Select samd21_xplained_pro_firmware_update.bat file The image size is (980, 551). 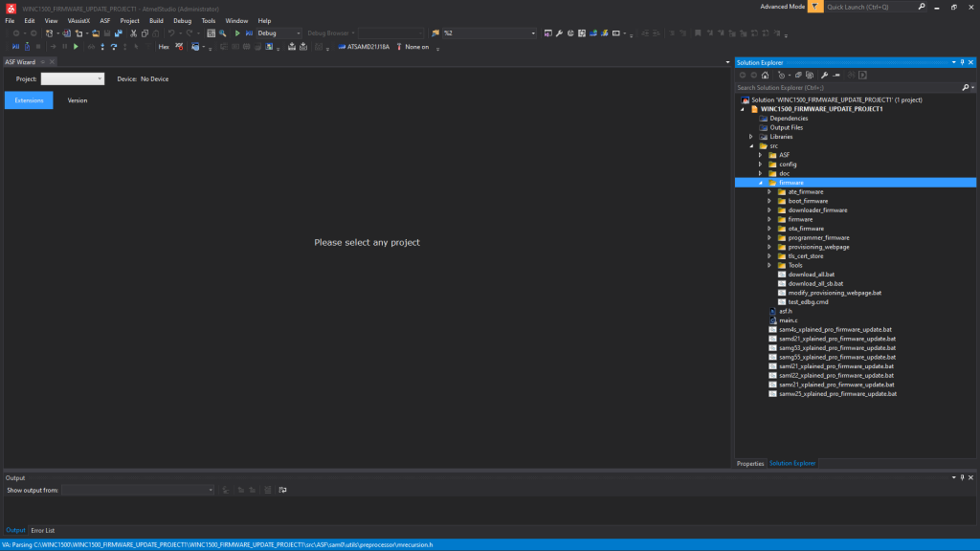coord(836,339)
